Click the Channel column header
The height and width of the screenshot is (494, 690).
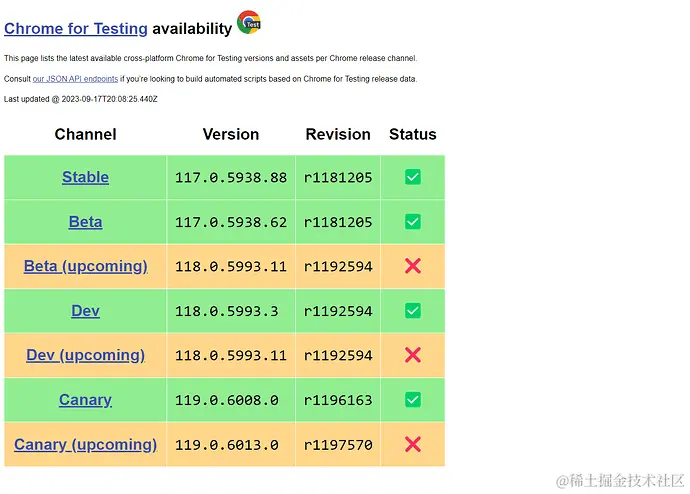pyautogui.click(x=85, y=134)
